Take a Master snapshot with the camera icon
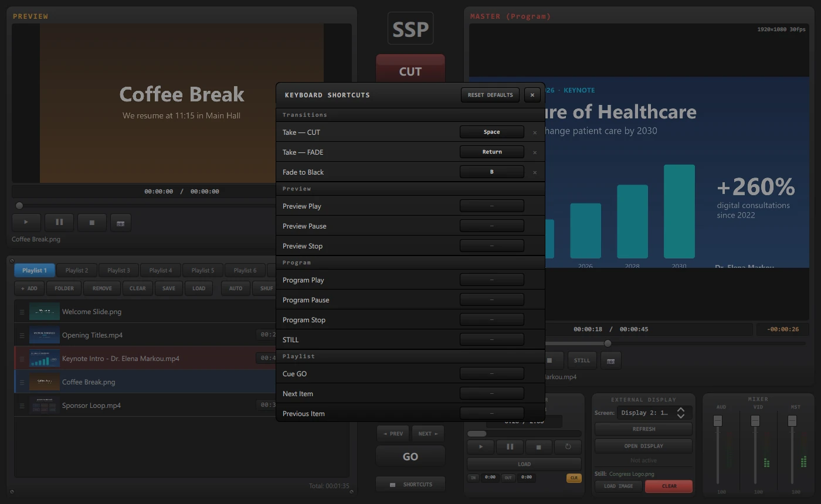 tap(610, 360)
